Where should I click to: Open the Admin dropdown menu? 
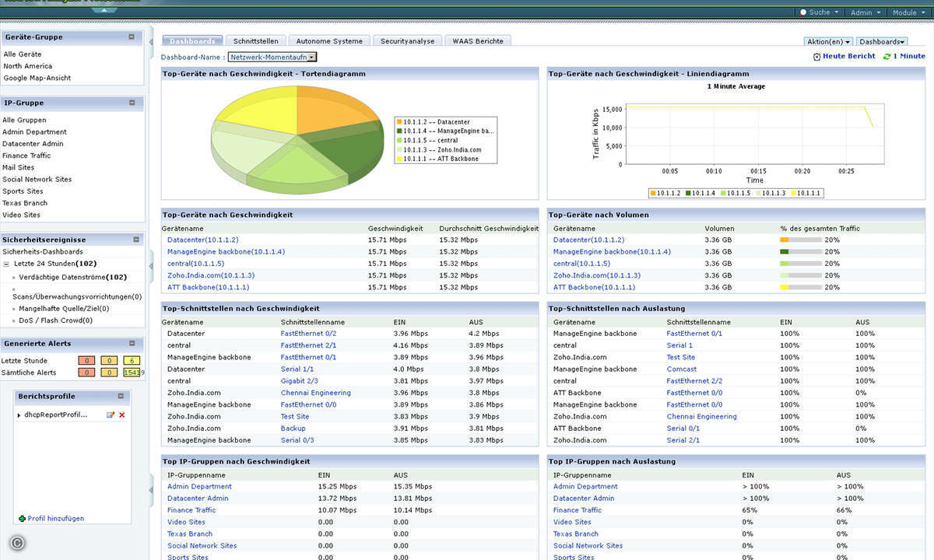tap(866, 12)
